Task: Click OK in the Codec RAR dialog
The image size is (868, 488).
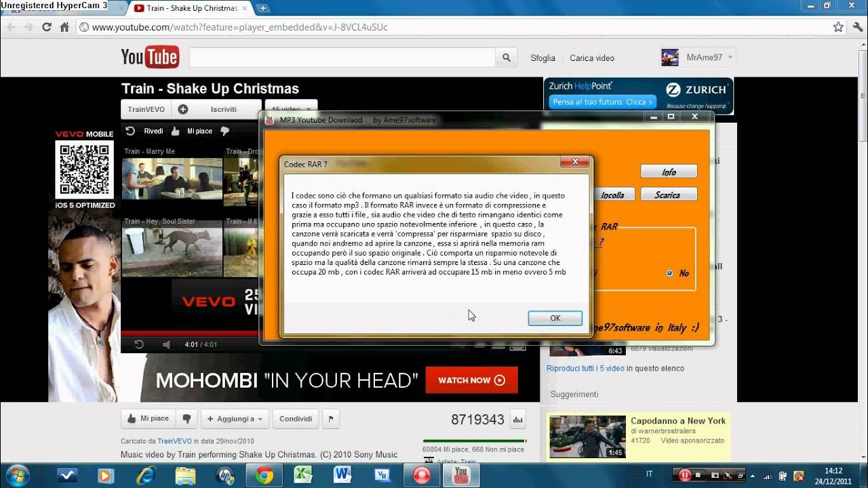Action: tap(555, 318)
